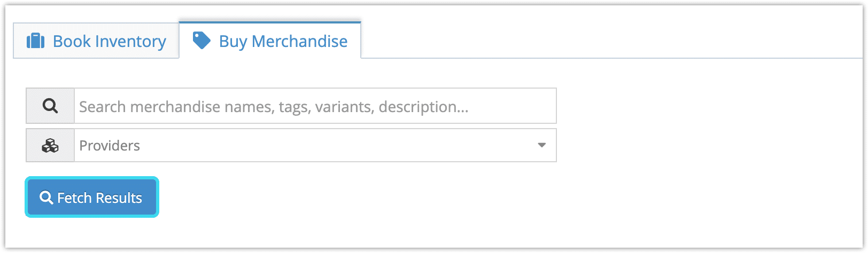
Task: Click the magnifier icon beside the search field
Action: point(50,106)
